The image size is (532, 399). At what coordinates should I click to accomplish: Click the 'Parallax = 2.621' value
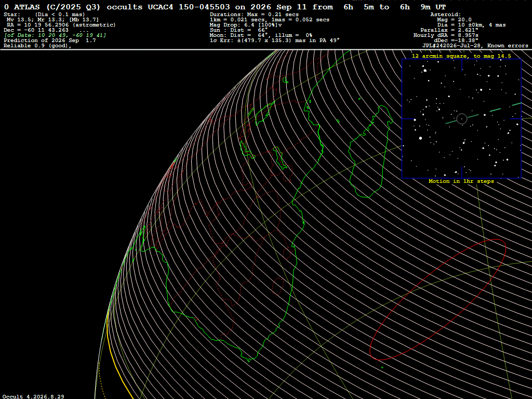pyautogui.click(x=449, y=30)
